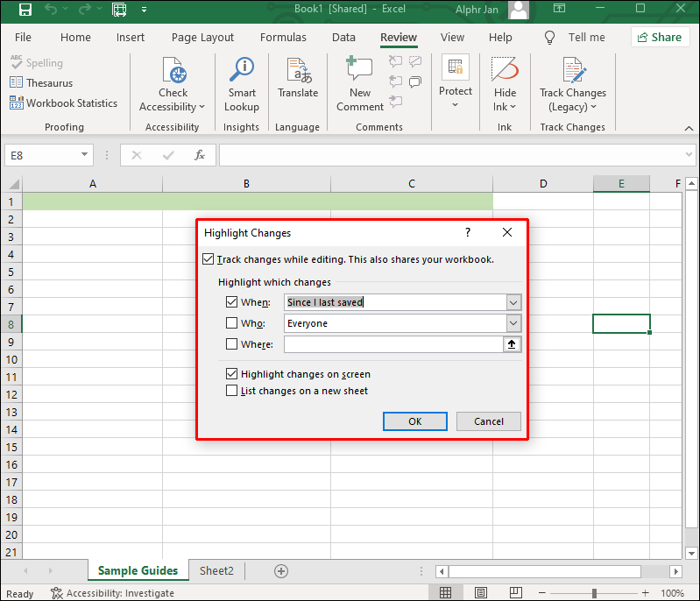
Task: Switch to Page Break Preview view
Action: (x=516, y=593)
